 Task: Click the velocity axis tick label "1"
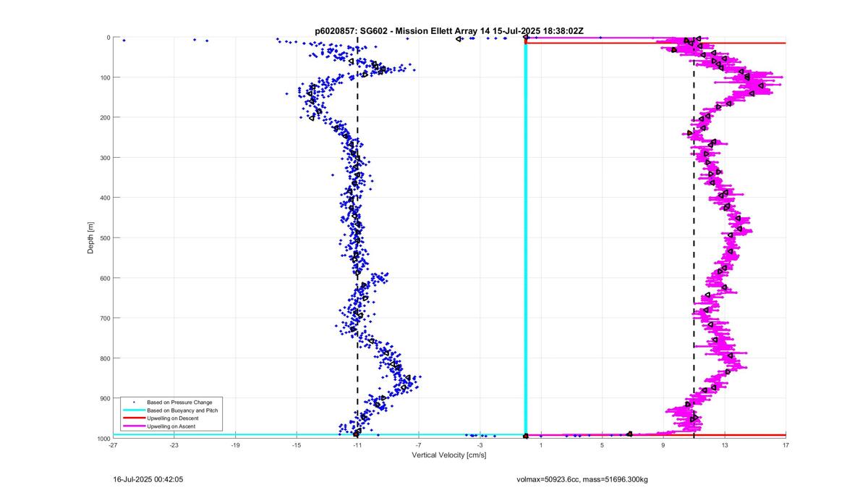[541, 446]
